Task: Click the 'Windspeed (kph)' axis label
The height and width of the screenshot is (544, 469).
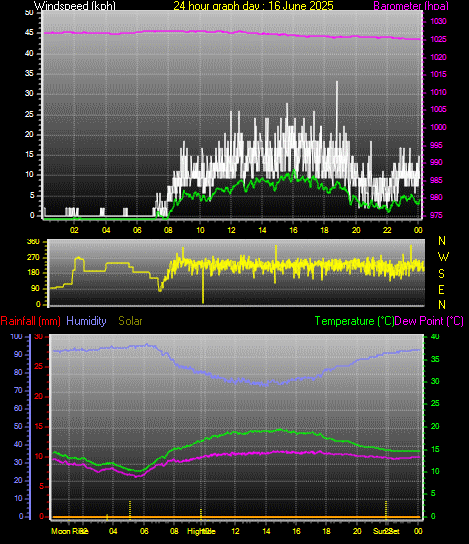Action: coord(75,6)
